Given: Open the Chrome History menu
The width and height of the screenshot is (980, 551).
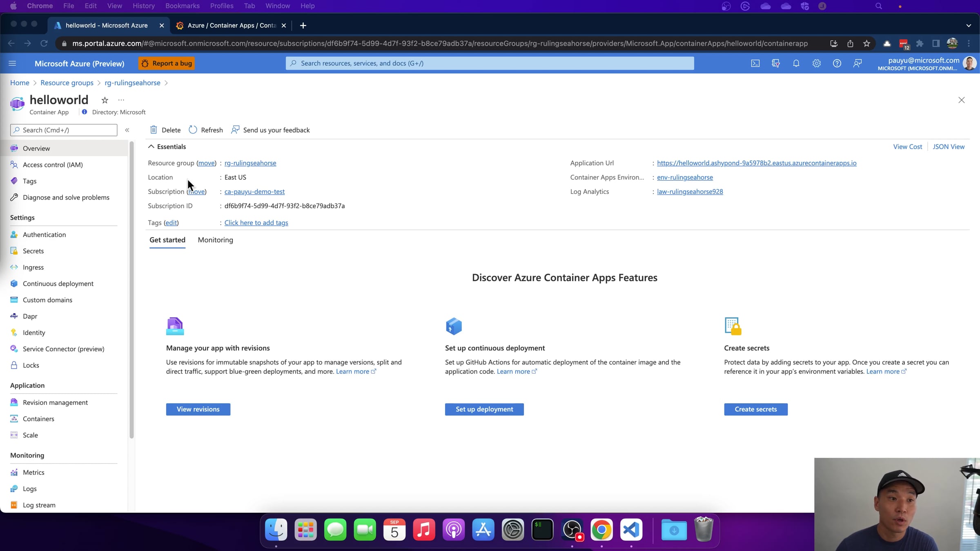Looking at the screenshot, I should (144, 6).
